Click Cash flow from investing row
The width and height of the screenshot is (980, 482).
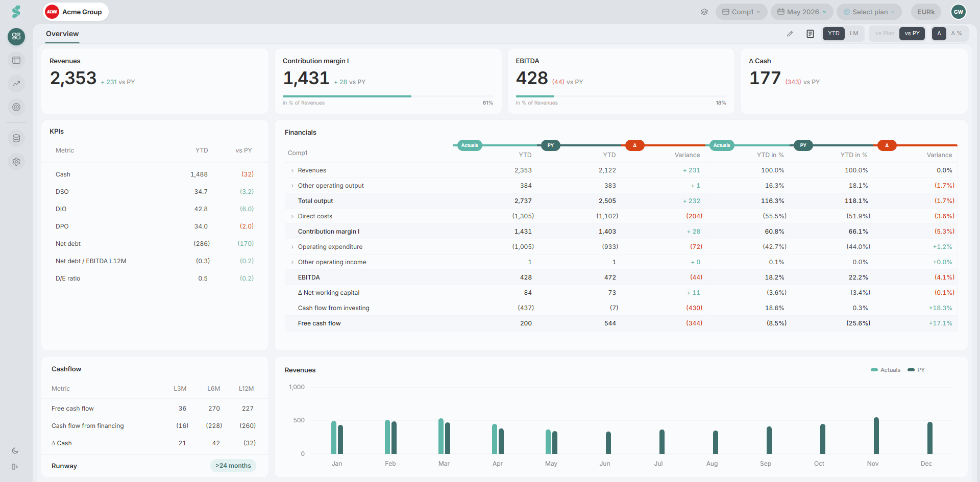pyautogui.click(x=621, y=308)
